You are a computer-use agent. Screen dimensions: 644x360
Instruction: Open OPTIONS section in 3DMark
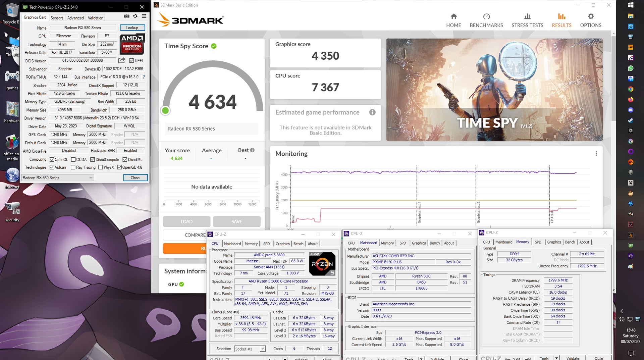tap(591, 20)
